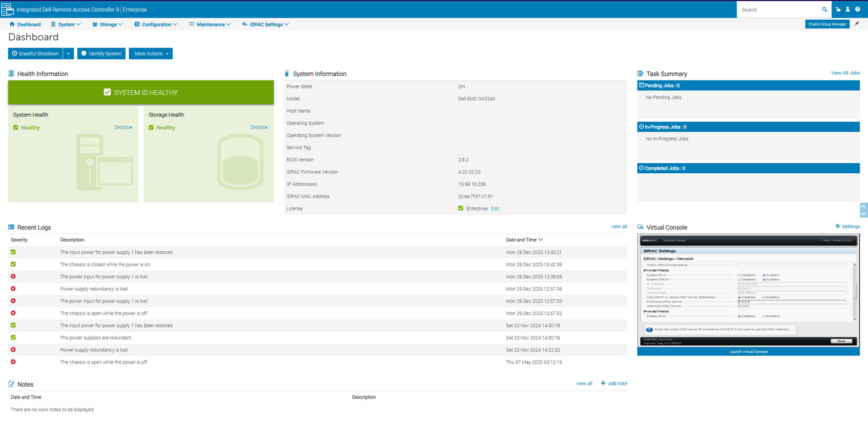The height and width of the screenshot is (433, 868).
Task: Expand the Graceful Shutdown arrow dropdown
Action: pos(69,54)
